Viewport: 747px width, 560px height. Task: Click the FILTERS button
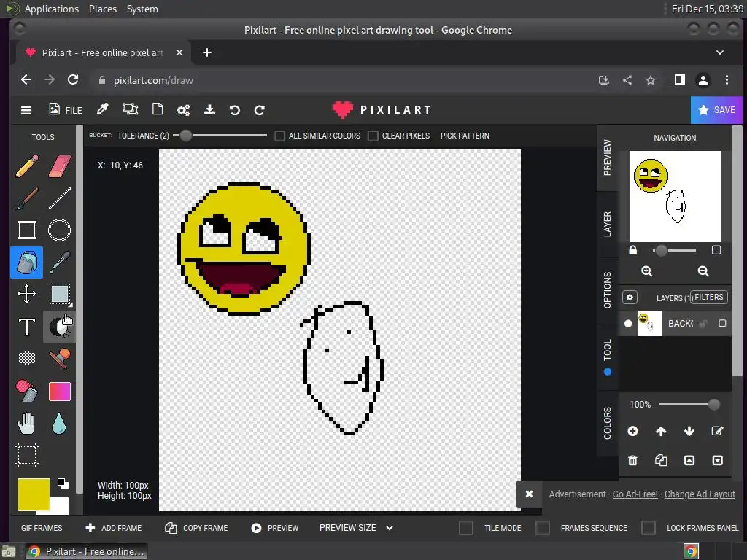point(709,297)
